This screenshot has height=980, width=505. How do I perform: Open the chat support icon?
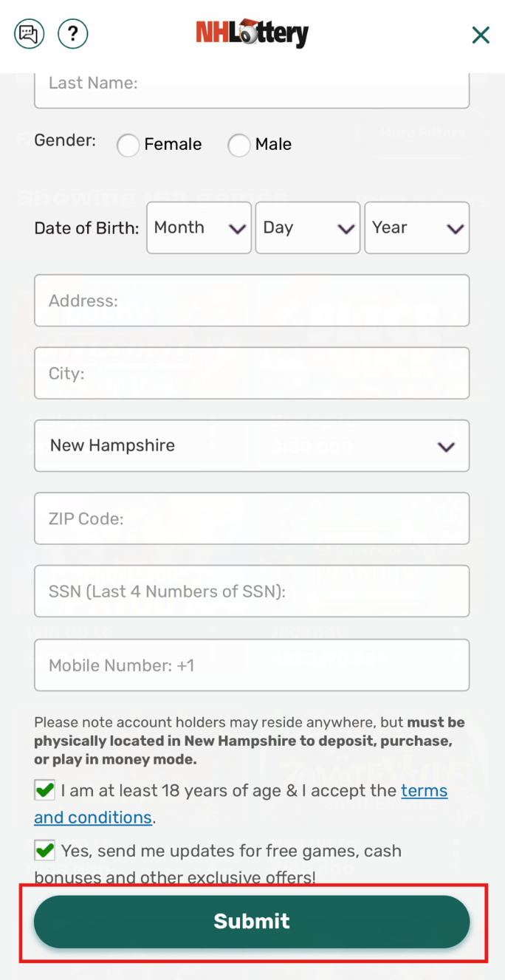tap(29, 33)
